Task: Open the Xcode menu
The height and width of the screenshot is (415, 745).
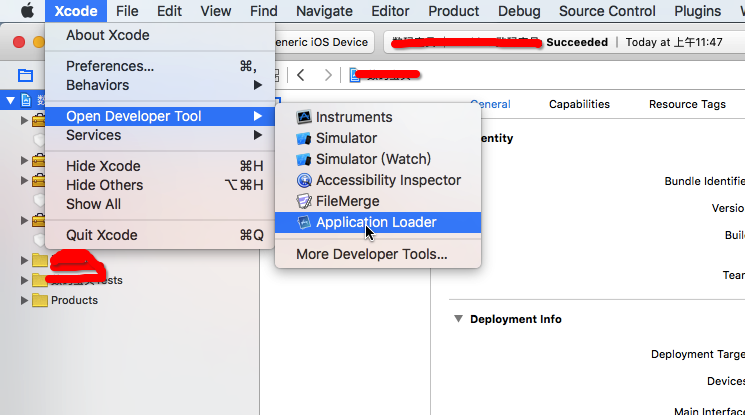Action: [x=76, y=11]
